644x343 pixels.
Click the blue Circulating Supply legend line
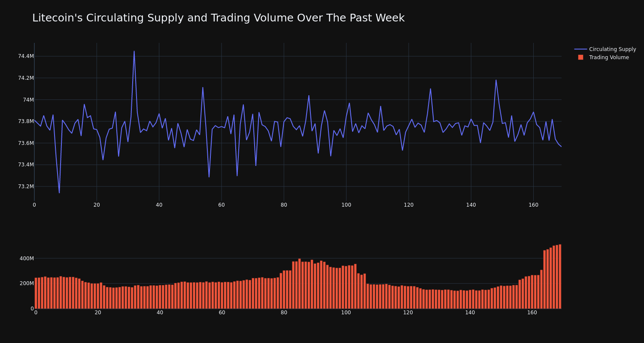(x=580, y=49)
